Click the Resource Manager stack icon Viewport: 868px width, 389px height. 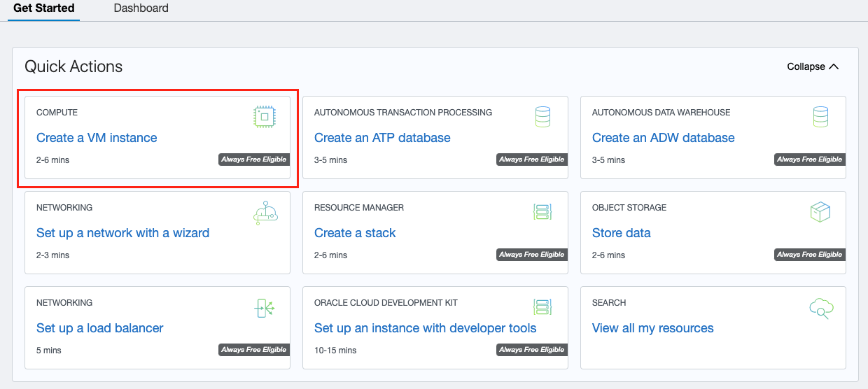[x=542, y=212]
